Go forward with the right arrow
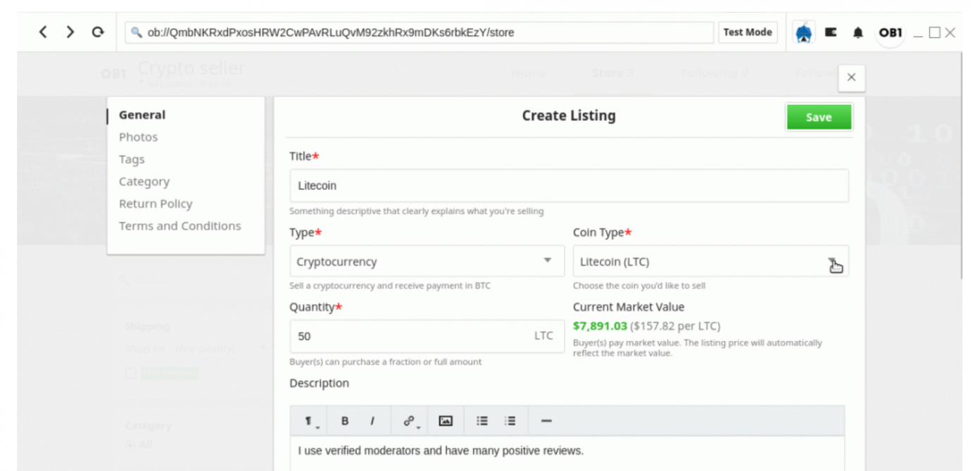The height and width of the screenshot is (471, 980). coord(70,32)
